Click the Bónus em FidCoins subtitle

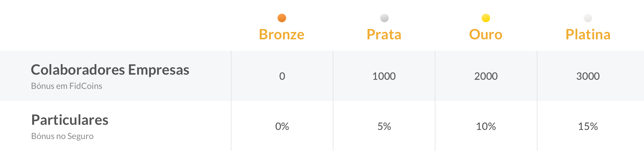tap(67, 86)
